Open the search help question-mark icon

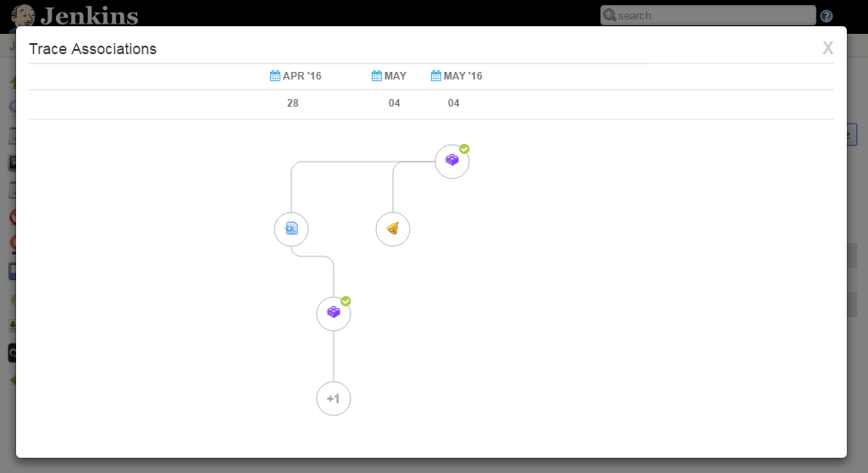click(x=827, y=16)
